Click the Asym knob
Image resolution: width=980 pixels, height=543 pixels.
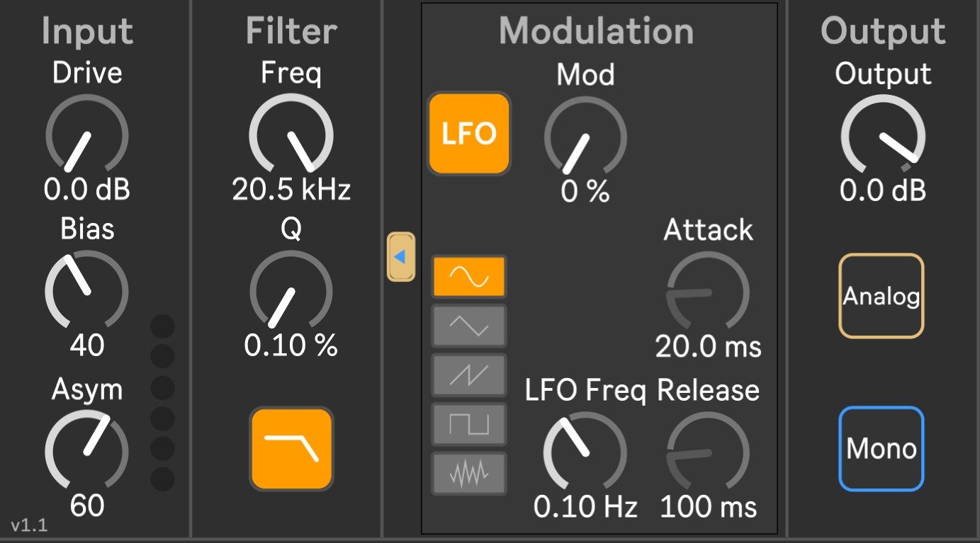click(87, 451)
